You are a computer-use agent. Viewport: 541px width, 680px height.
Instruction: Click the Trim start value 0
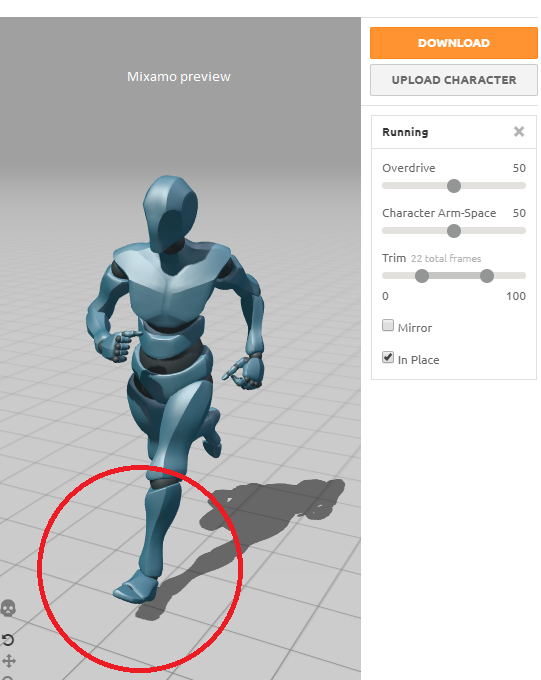(385, 296)
